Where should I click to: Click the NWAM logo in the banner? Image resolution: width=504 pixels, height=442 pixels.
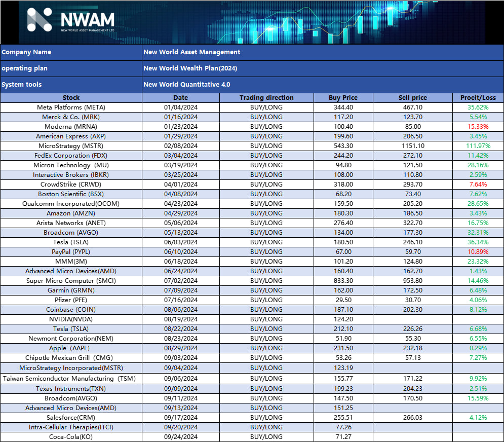point(71,20)
